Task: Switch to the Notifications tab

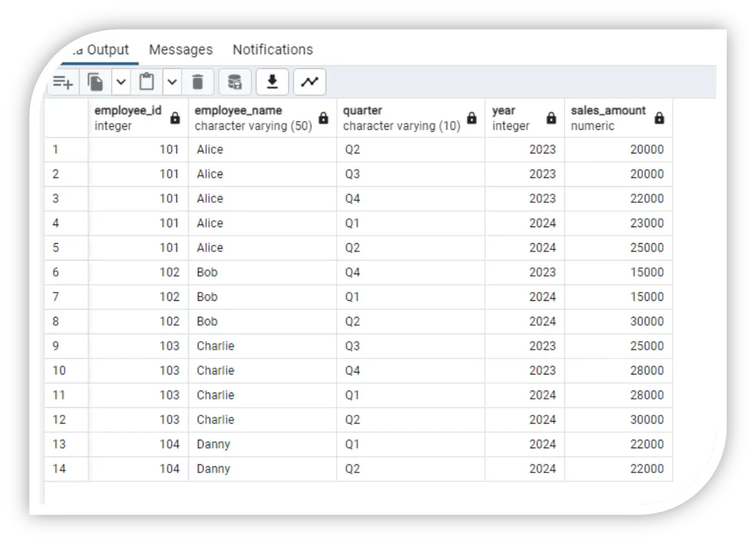Action: [272, 49]
